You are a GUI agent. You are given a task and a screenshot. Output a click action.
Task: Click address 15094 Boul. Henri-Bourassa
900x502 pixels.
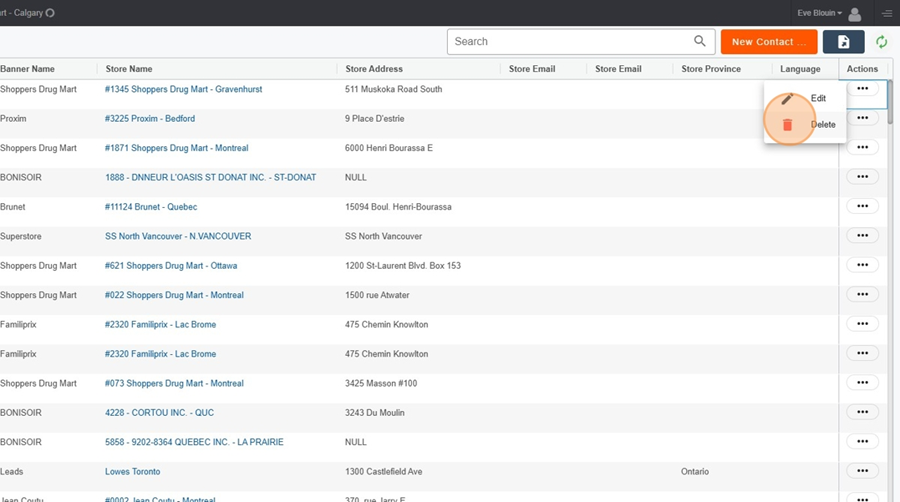pos(398,207)
